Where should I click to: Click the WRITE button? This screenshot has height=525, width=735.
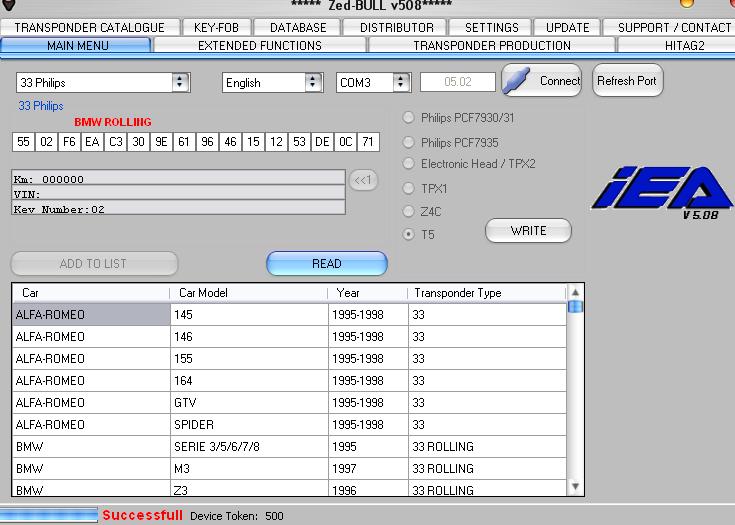pos(528,231)
